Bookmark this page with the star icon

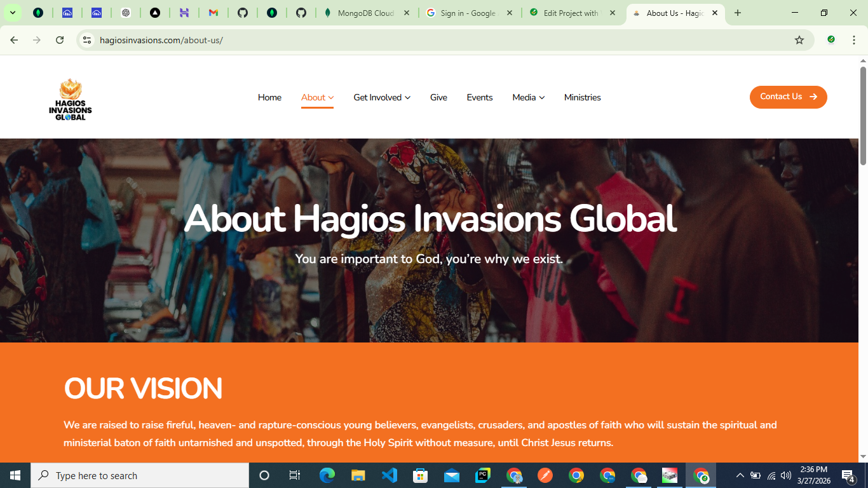(x=799, y=40)
